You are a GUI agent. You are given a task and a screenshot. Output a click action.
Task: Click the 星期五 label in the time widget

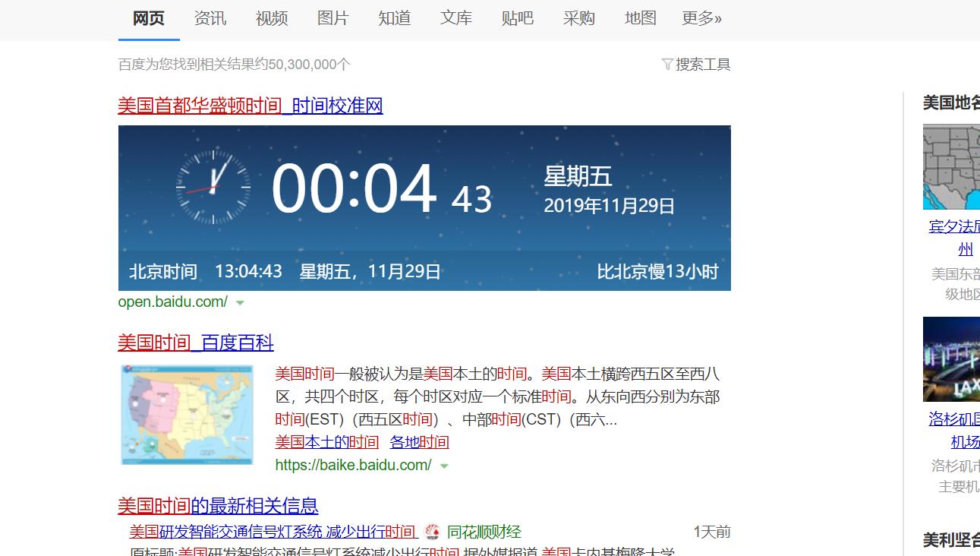click(x=578, y=177)
